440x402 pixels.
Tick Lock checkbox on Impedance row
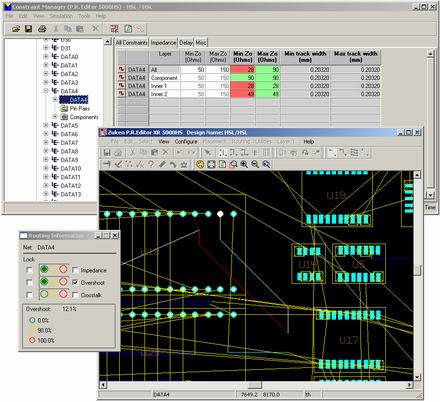(x=29, y=270)
